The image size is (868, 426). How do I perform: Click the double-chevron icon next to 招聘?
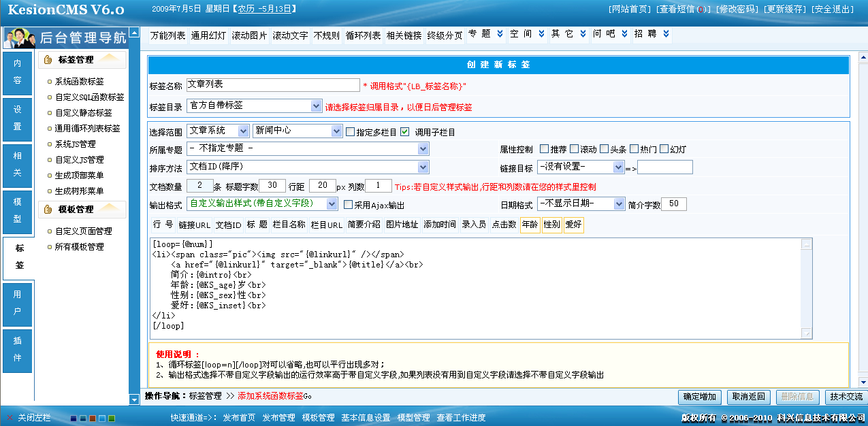coord(666,34)
